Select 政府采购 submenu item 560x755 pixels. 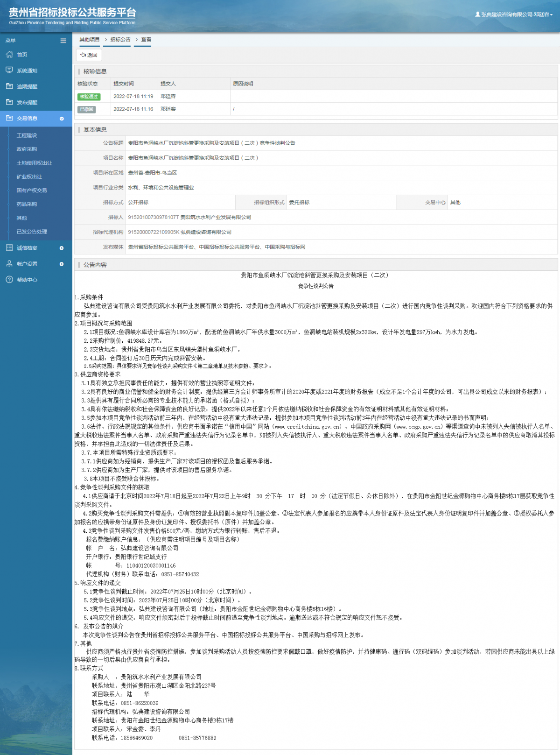coord(27,149)
